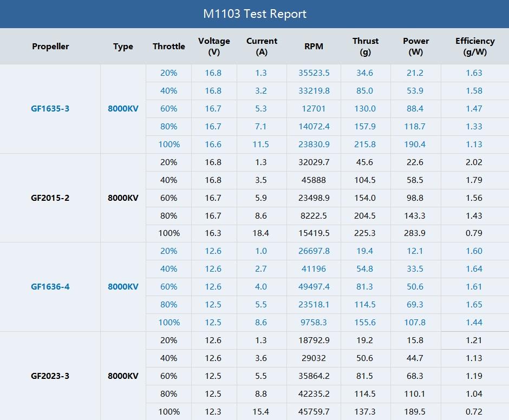Select power value 107.8
This screenshot has width=509, height=420.
pyautogui.click(x=415, y=322)
